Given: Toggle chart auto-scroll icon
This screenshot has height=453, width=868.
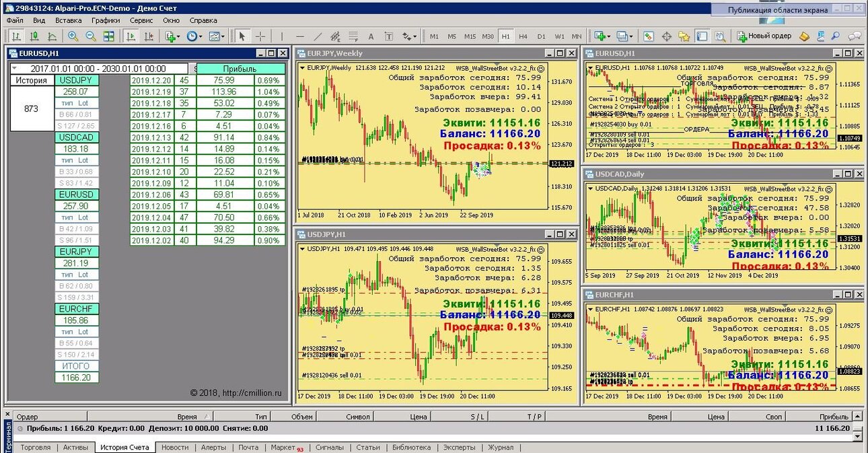Looking at the screenshot, I should (131, 36).
